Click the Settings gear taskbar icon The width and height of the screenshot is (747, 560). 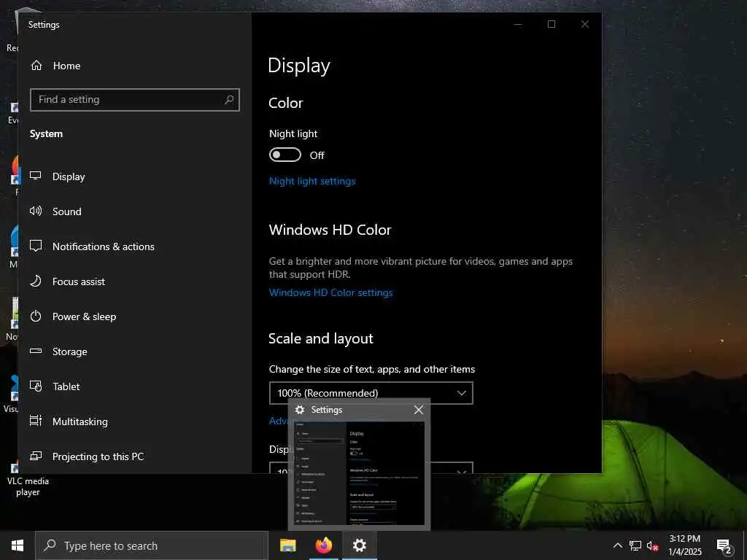click(359, 545)
